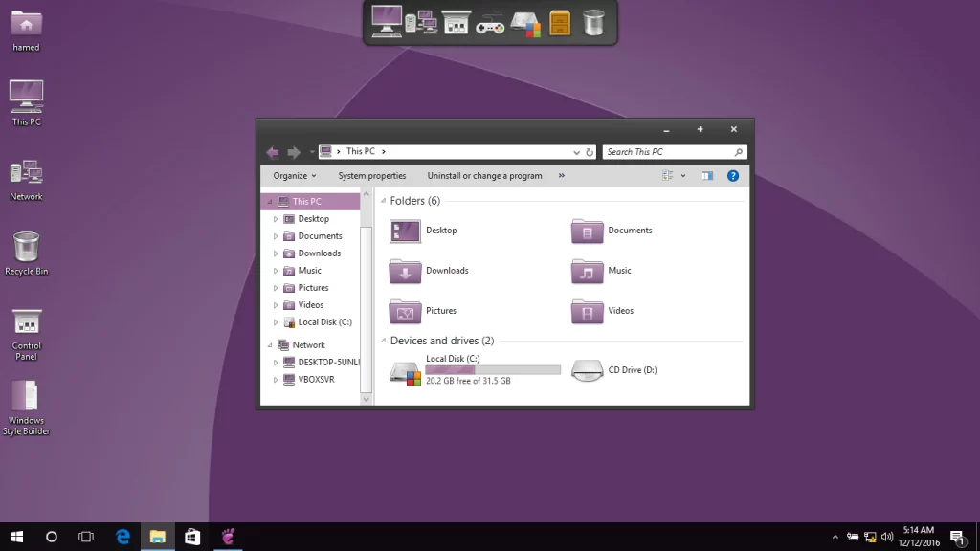Image resolution: width=980 pixels, height=551 pixels.
Task: Click the Control Panel icon in the dock
Action: click(x=456, y=23)
